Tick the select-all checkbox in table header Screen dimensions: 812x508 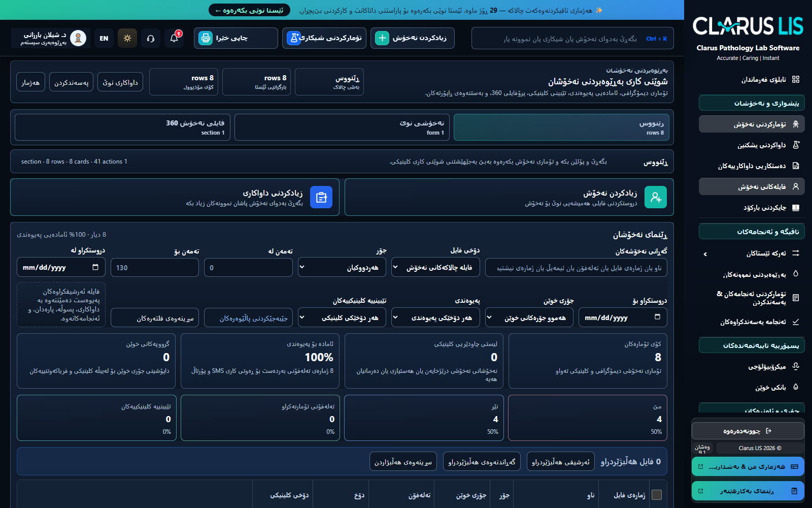tap(656, 495)
